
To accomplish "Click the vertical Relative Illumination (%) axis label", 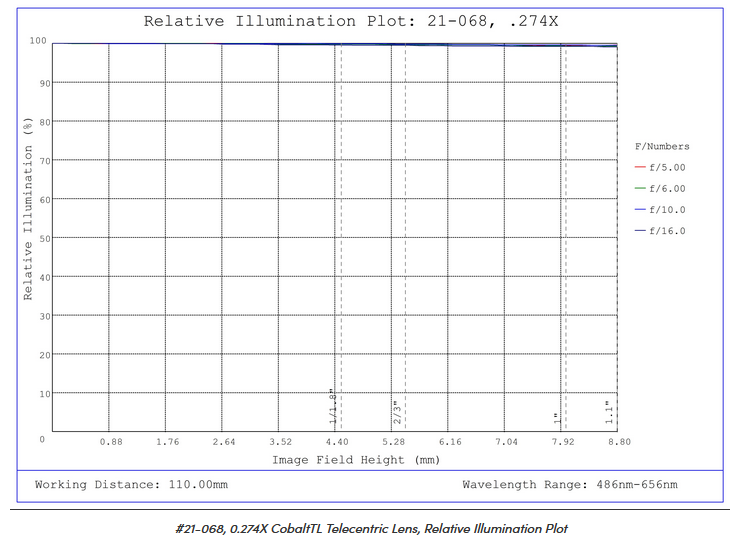I will [28, 209].
